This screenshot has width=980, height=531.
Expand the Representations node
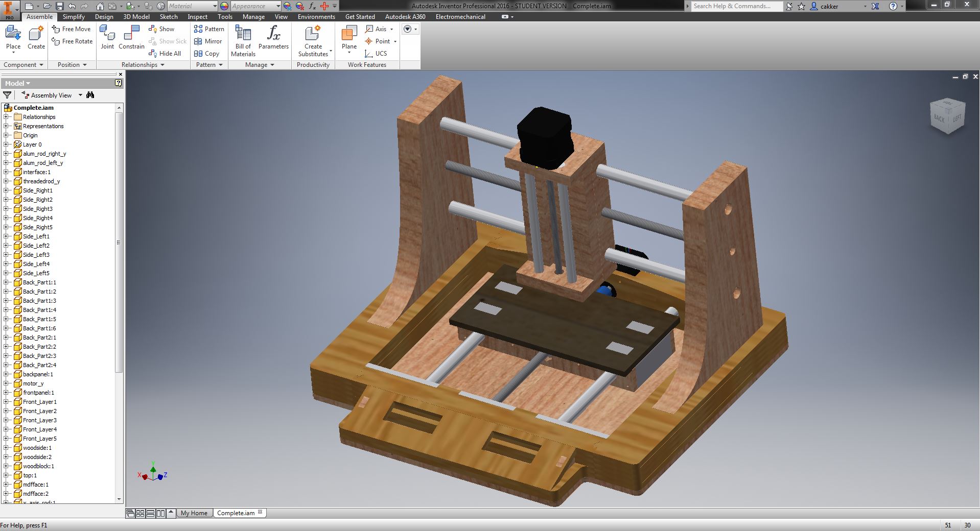tap(7, 126)
